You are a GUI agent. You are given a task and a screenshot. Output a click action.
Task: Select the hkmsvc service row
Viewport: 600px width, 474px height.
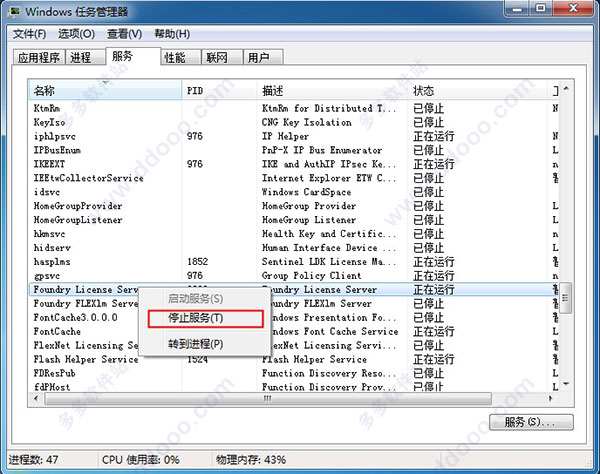tap(294, 234)
